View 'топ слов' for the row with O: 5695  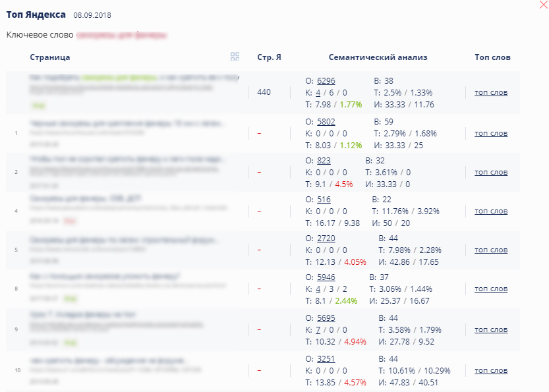tap(491, 330)
